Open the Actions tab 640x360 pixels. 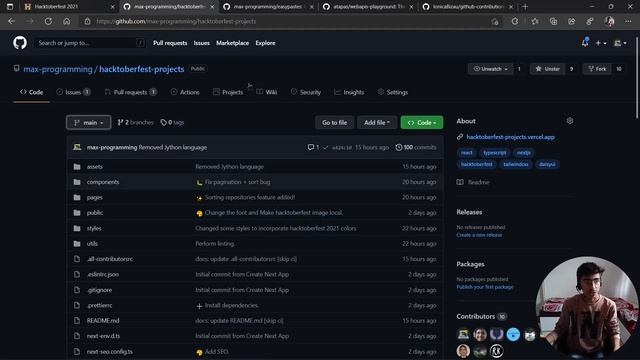(x=185, y=92)
